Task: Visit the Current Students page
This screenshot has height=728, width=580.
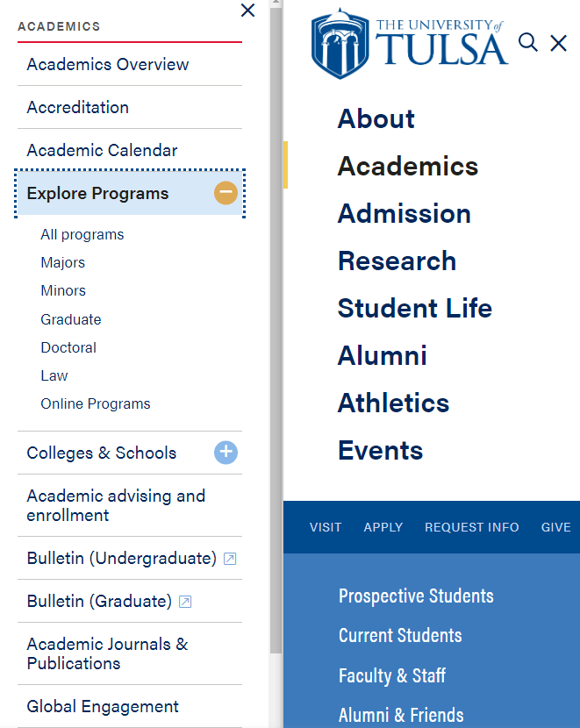Action: click(x=400, y=635)
